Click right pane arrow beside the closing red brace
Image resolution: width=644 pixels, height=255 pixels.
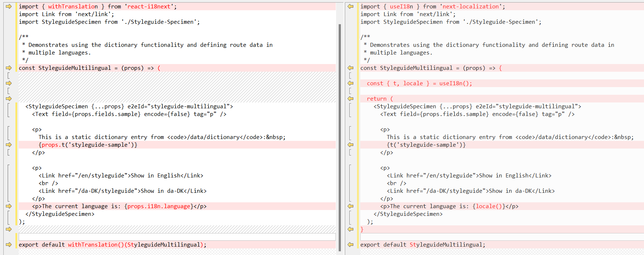tap(350, 229)
